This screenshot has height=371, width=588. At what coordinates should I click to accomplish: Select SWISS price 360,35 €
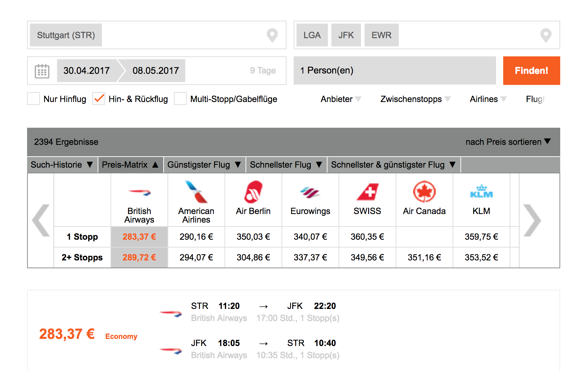click(x=367, y=237)
